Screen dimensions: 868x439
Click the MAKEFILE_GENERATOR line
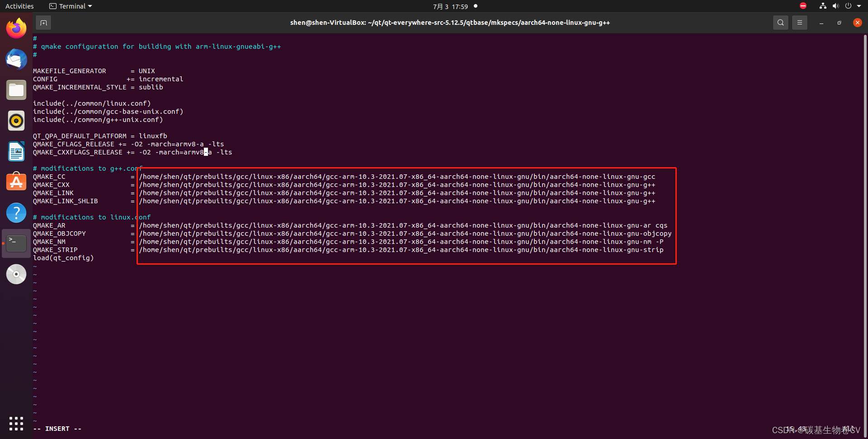(94, 71)
